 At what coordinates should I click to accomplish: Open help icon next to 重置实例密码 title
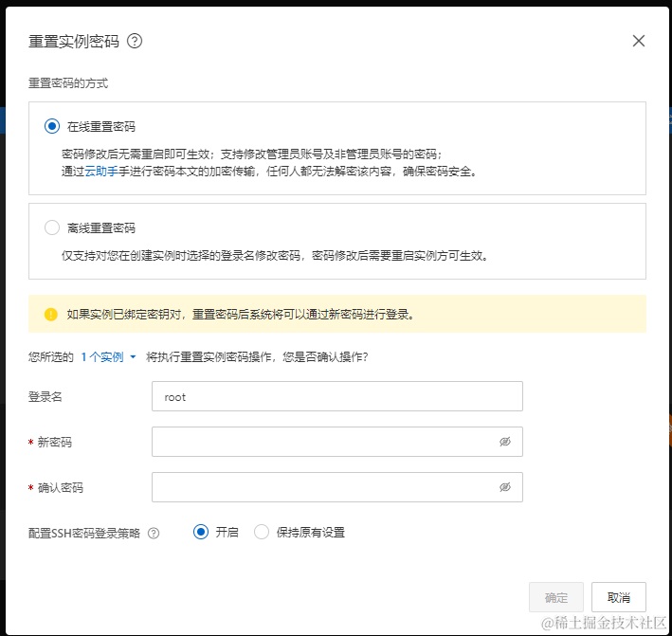pyautogui.click(x=135, y=41)
